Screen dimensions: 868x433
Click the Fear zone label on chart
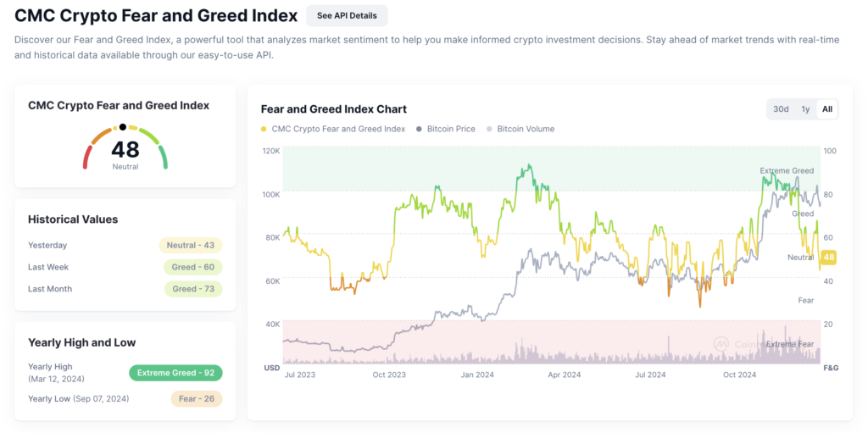click(x=805, y=301)
